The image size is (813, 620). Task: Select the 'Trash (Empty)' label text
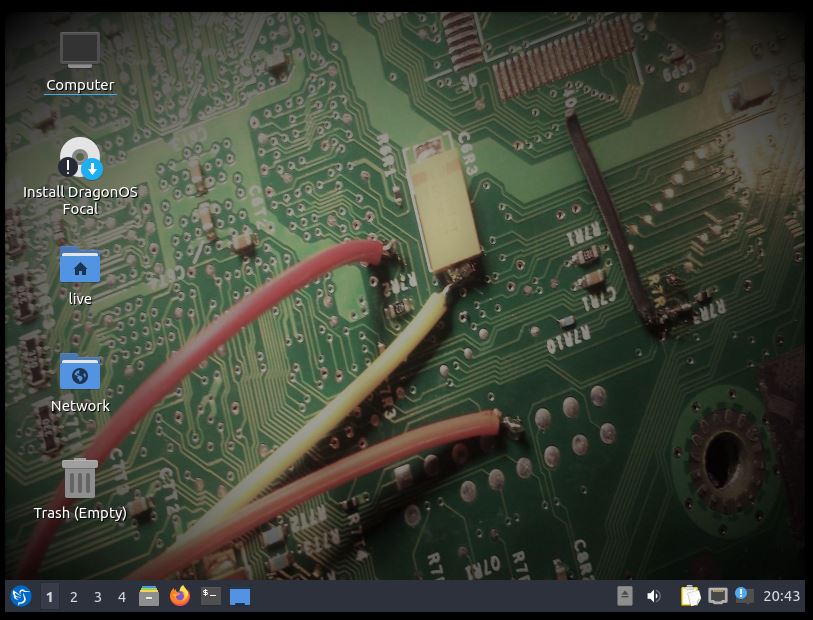click(80, 513)
